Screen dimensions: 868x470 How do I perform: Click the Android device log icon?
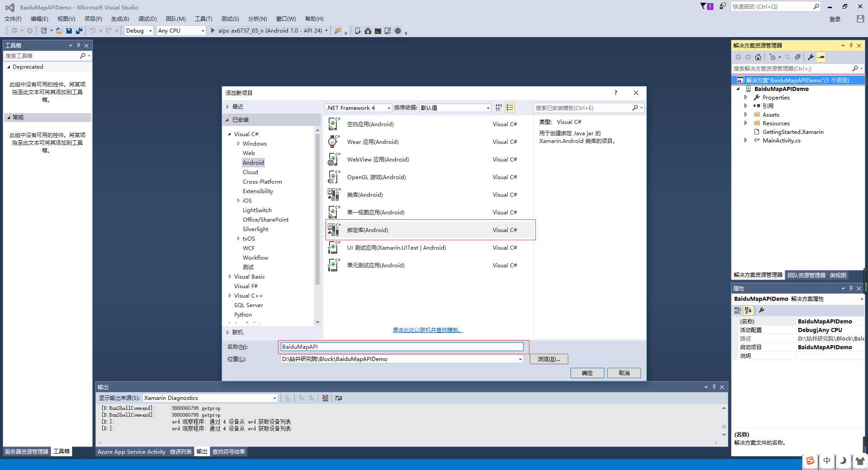pyautogui.click(x=388, y=31)
